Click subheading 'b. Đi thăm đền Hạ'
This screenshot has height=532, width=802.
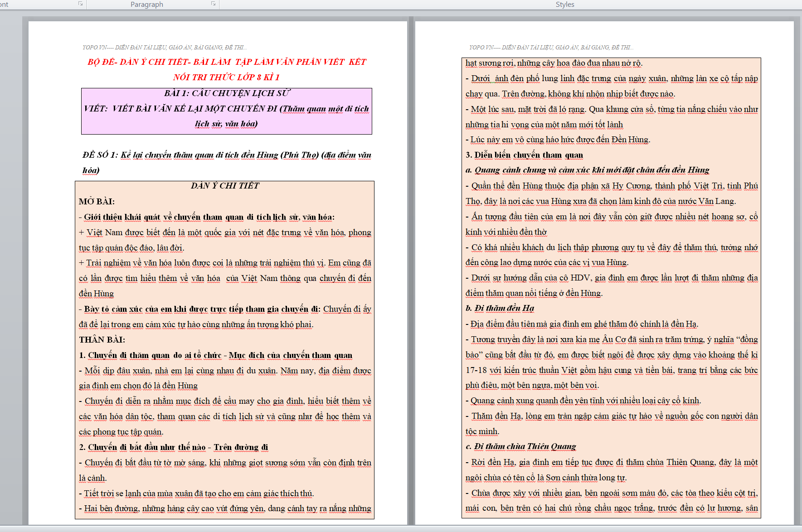tap(500, 308)
